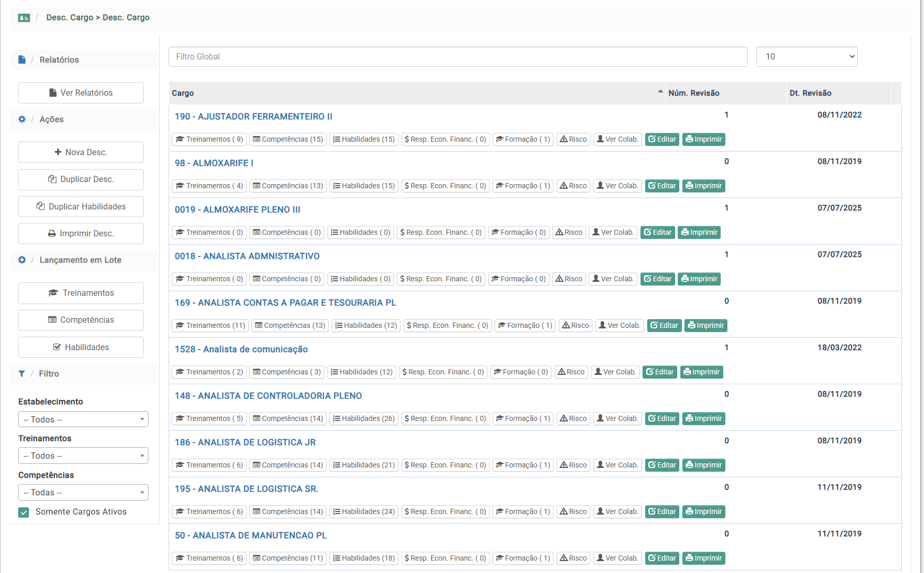Click the Nova Desc. button
The width and height of the screenshot is (924, 573).
(x=81, y=153)
